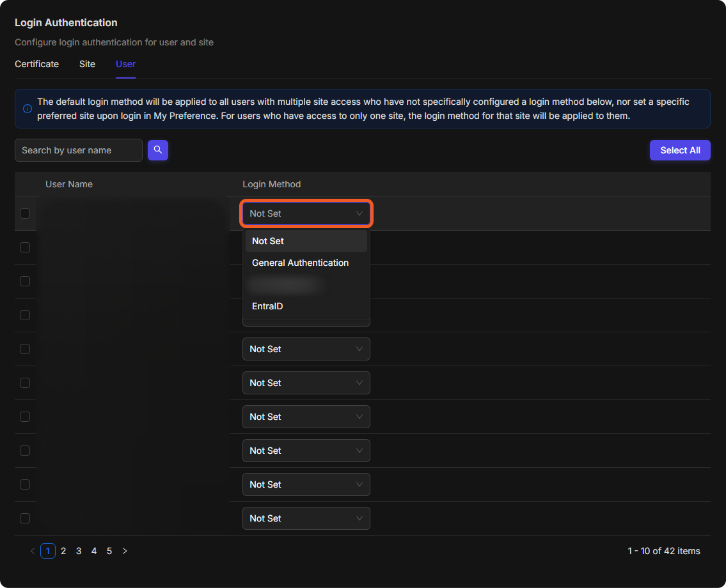Tick the checkbox in the first user row
Screen dimensions: 726x588
click(x=25, y=213)
